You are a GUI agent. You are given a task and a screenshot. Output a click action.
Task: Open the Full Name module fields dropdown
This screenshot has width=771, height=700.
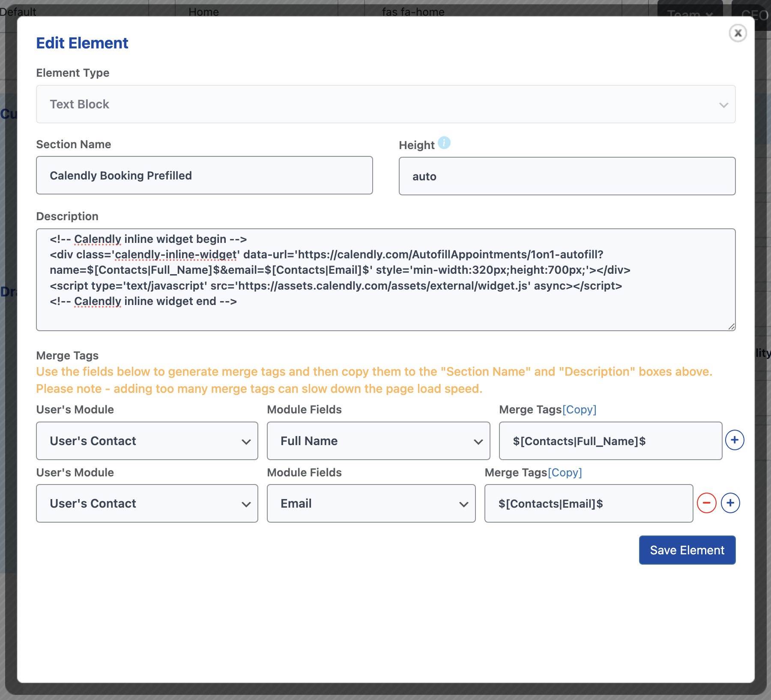tap(378, 441)
